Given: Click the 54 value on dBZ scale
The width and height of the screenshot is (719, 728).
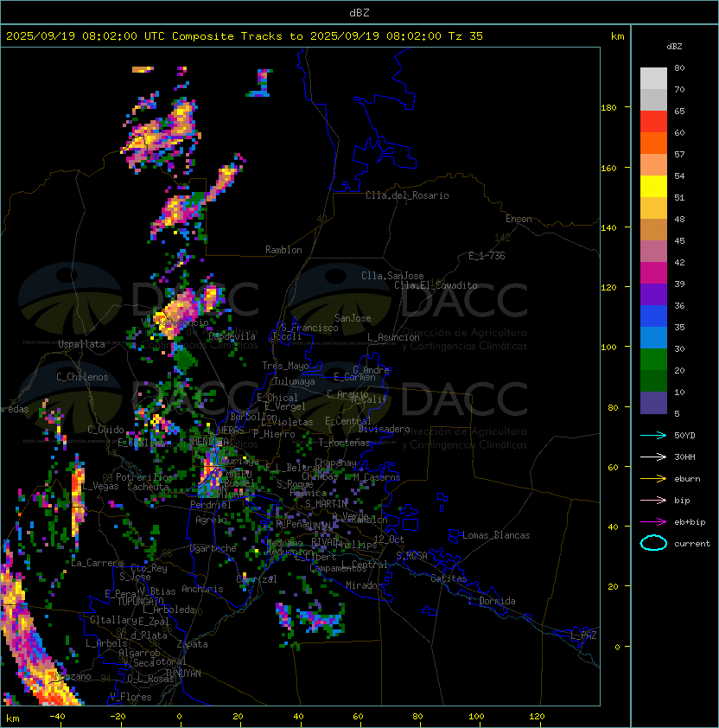Looking at the screenshot, I should [679, 176].
